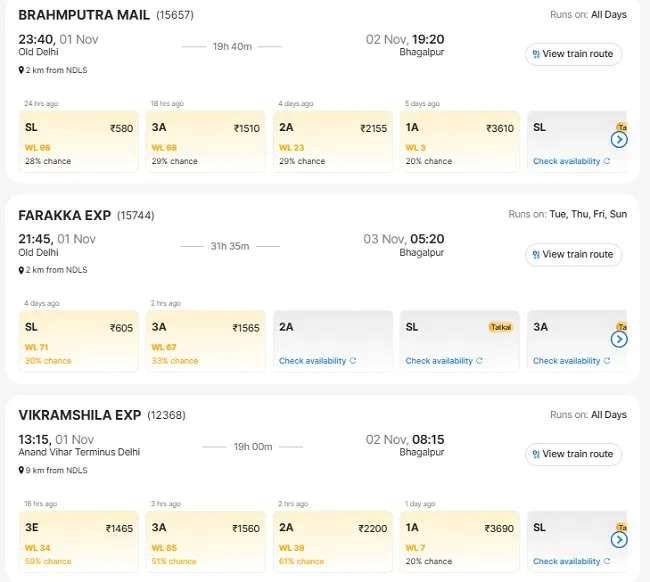Select Brahmputra Mail 1A ₹3610 card
This screenshot has width=650, height=582.
click(x=460, y=141)
